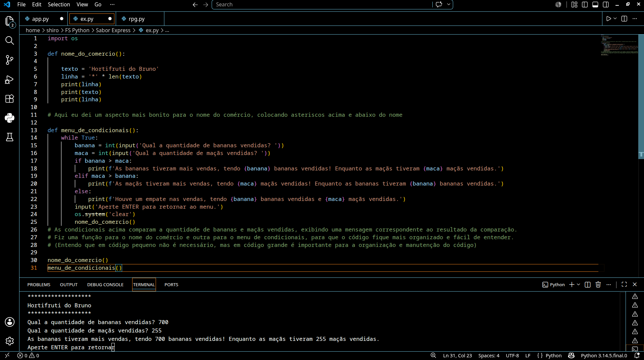644x360 pixels.
Task: Click the Python terminal label in panel
Action: coord(553,285)
